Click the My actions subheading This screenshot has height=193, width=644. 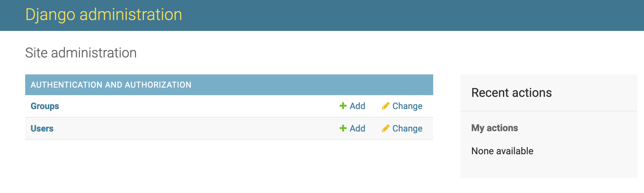tap(494, 128)
